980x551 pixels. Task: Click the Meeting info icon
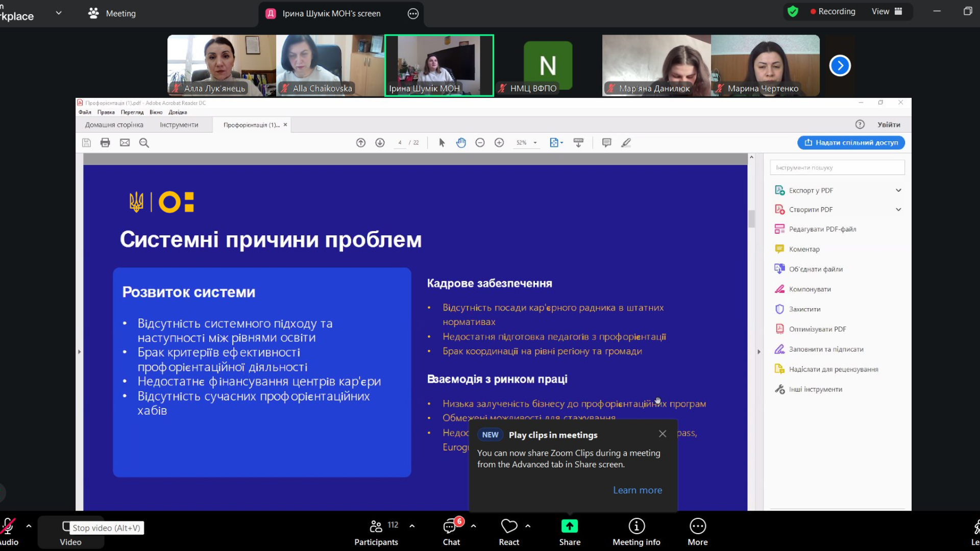click(x=636, y=527)
